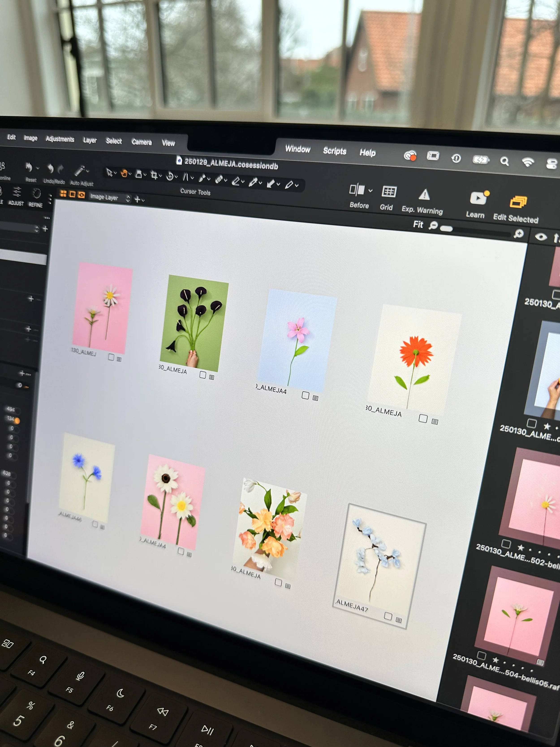Enable the Exp. Warning triangle
Screen dimensions: 560x747
tap(424, 195)
